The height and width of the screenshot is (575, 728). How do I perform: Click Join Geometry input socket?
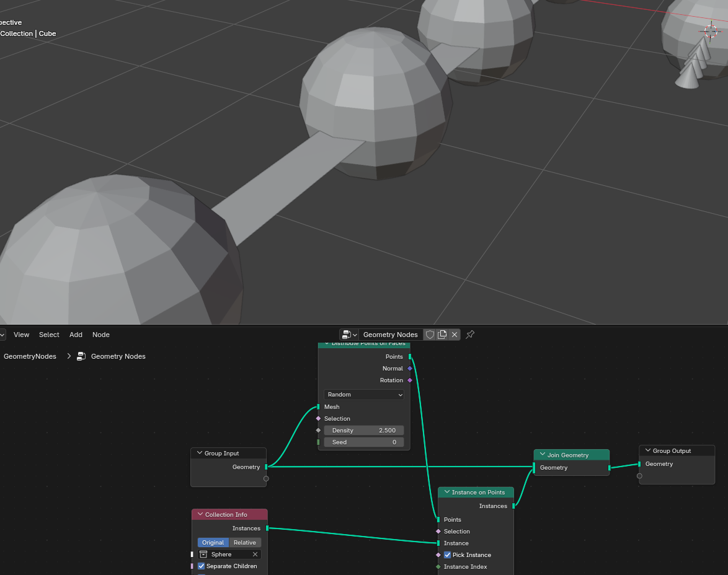coord(534,468)
